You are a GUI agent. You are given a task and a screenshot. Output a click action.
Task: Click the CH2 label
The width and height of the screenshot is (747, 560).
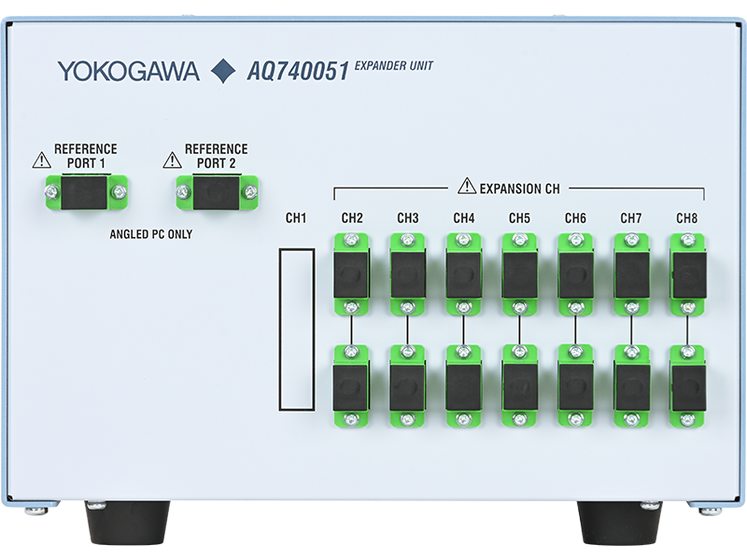352,218
